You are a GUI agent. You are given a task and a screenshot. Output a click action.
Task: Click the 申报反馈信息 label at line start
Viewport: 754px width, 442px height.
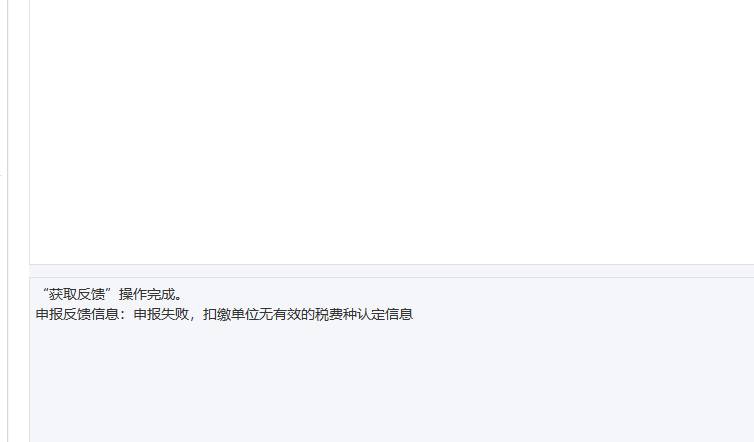tap(77, 314)
